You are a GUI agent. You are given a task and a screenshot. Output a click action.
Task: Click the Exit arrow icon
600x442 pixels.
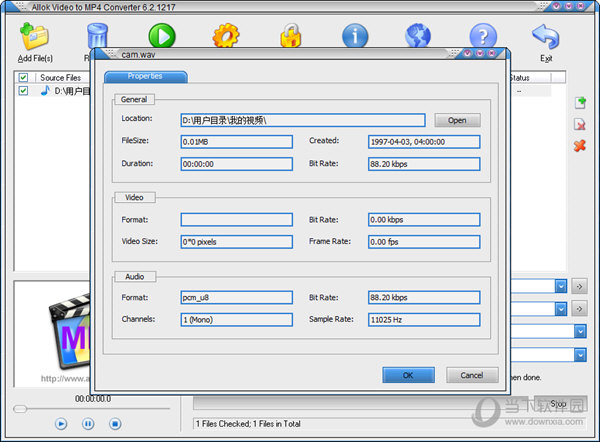546,36
